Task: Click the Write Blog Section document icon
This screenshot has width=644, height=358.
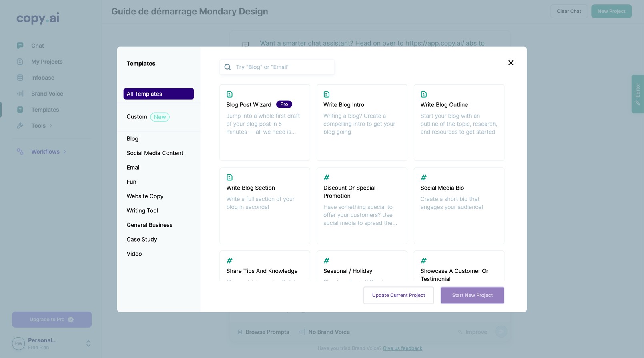Action: point(230,178)
